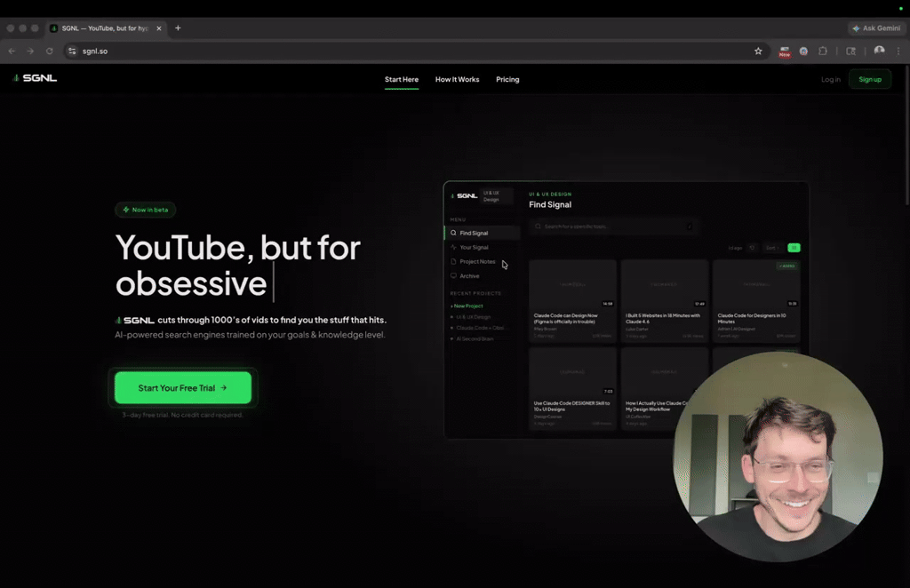Click the Find Signal heading text
This screenshot has width=910, height=588.
tap(550, 204)
